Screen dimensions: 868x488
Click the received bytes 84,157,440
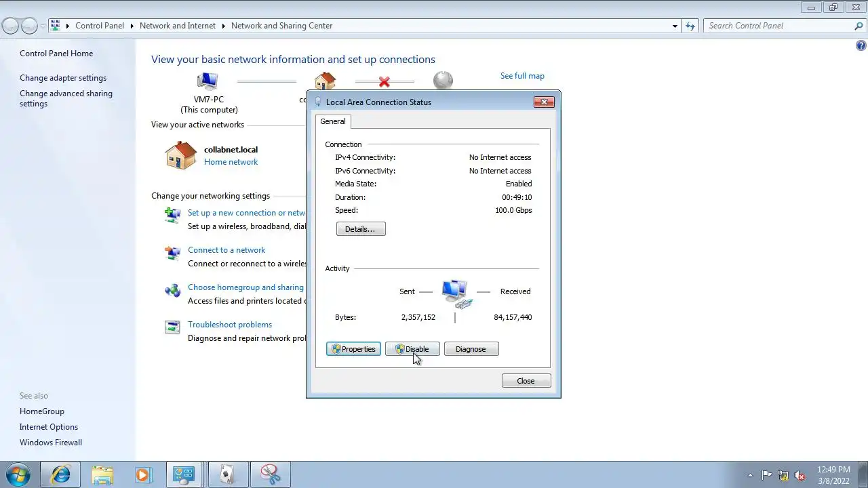click(x=513, y=317)
